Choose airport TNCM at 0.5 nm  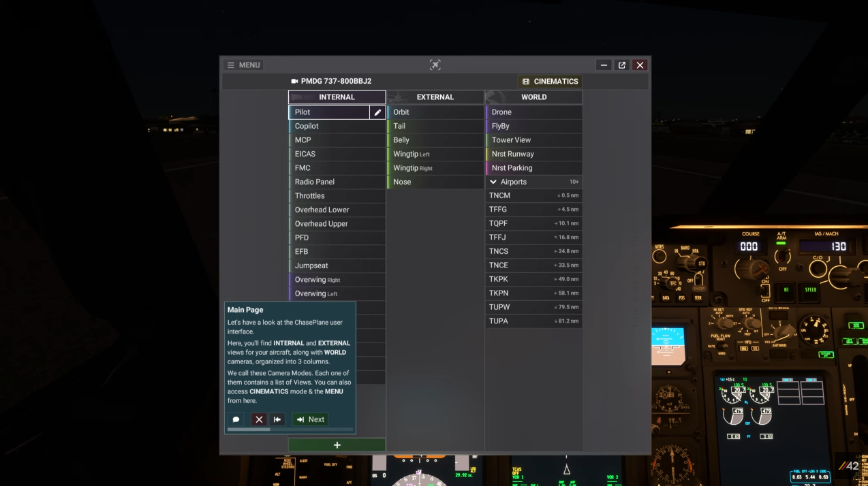point(534,195)
